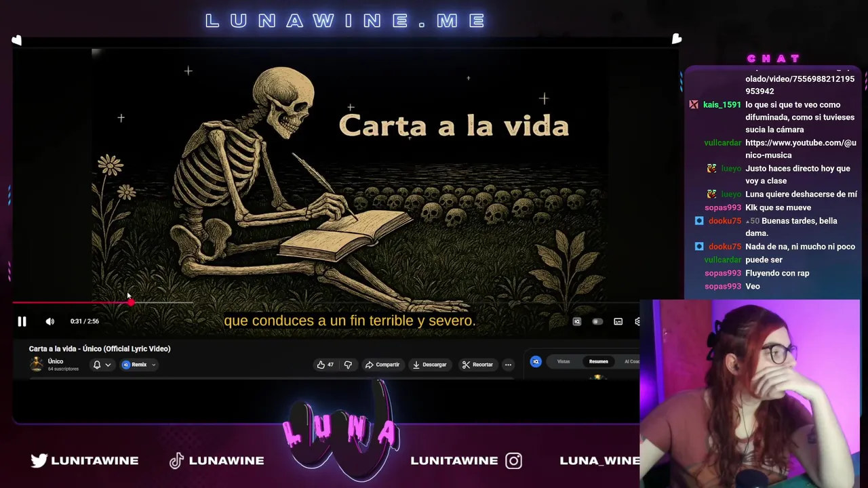This screenshot has width=868, height=488.
Task: Click the Twitter bird icon overlay
Action: coord(39,460)
